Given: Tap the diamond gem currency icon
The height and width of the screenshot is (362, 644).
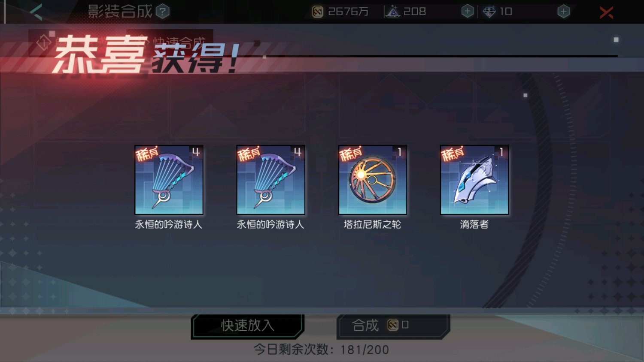Looking at the screenshot, I should tap(489, 12).
